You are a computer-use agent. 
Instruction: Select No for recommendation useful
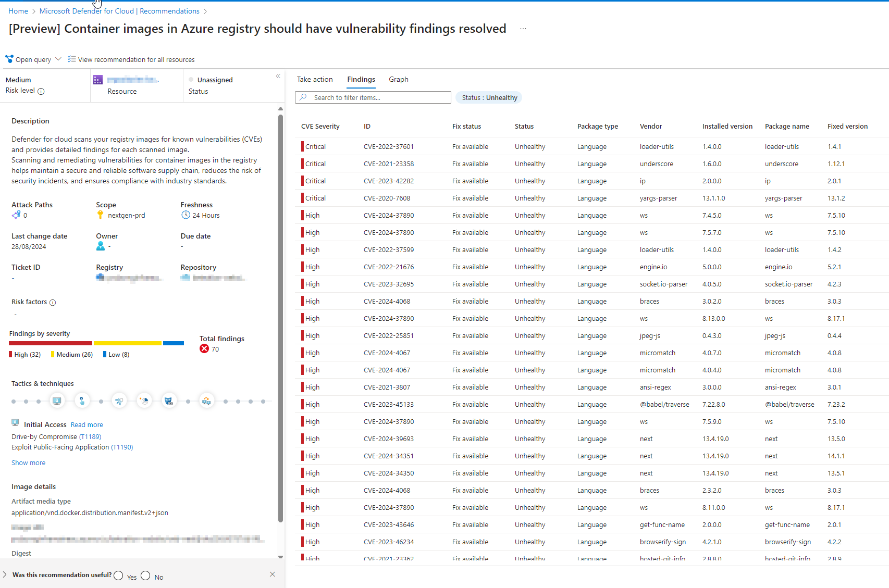point(145,576)
